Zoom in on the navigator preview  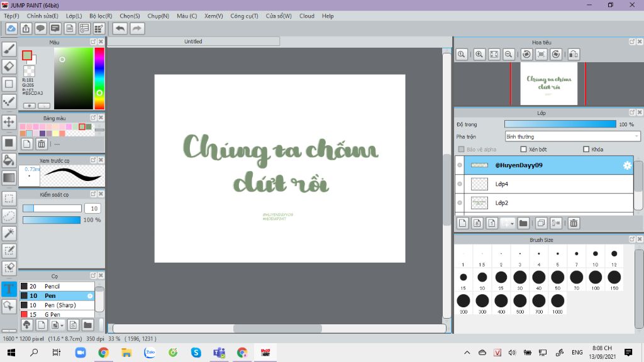[479, 54]
